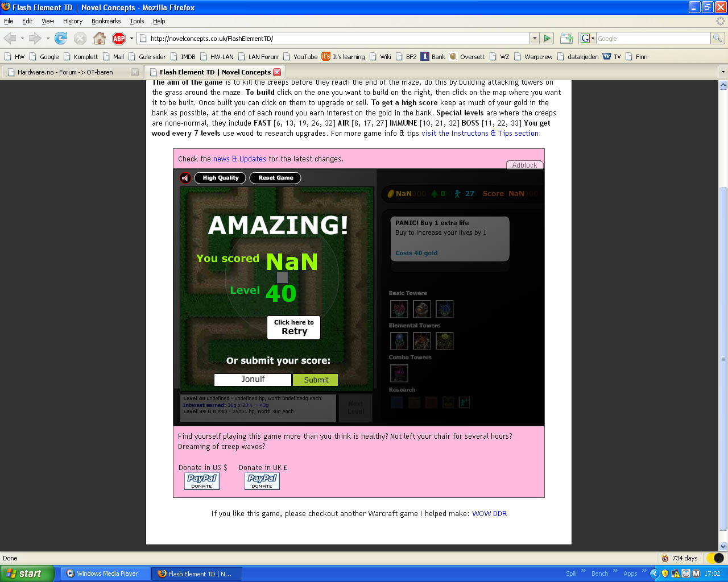
Task: Click the Home button in Firefox toolbar
Action: click(x=100, y=38)
